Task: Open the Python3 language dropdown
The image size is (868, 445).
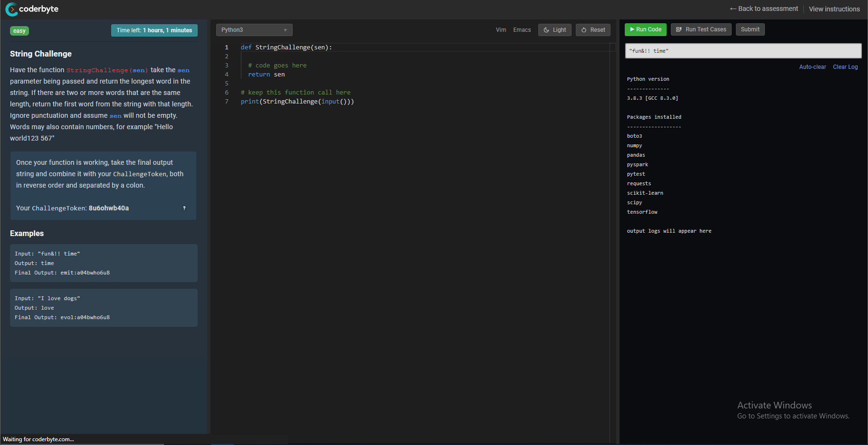Action: [254, 29]
